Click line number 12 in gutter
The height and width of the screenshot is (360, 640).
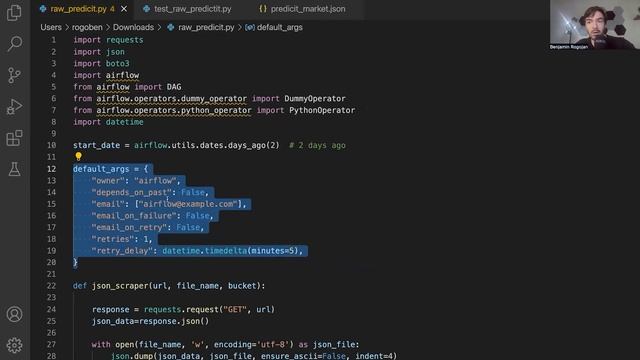(x=51, y=169)
